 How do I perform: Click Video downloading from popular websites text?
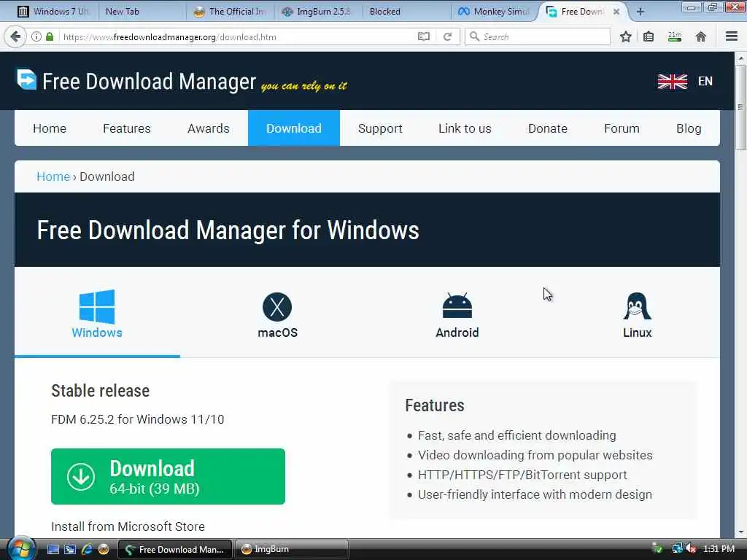click(535, 455)
